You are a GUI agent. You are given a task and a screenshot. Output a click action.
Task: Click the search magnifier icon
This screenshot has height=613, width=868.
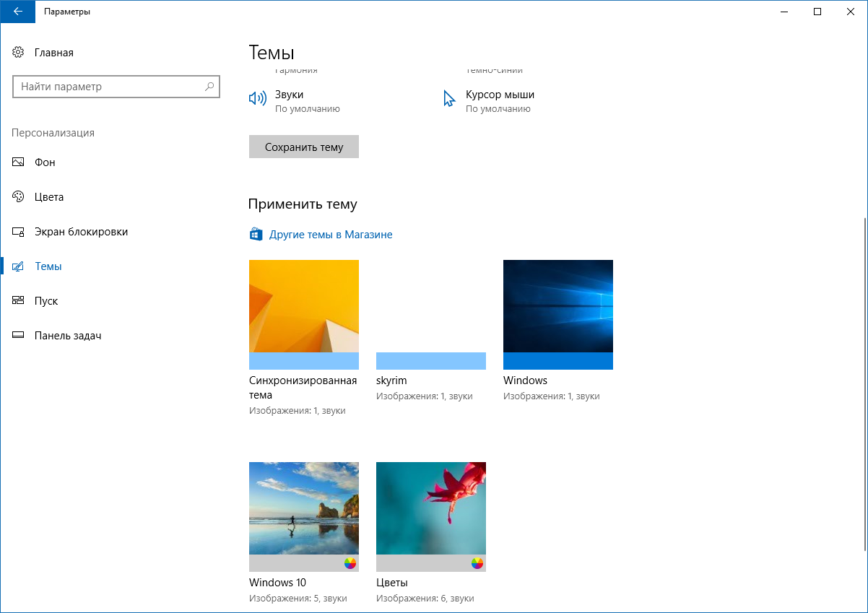[x=209, y=87]
